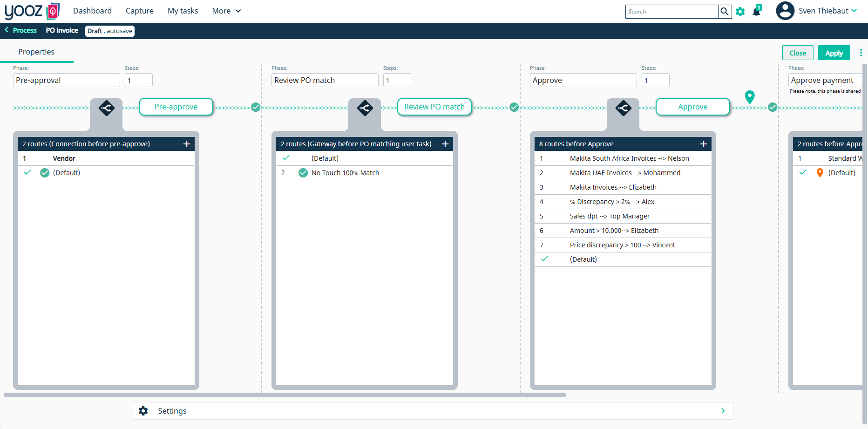Click checkpoint circle after Approve step

tap(773, 107)
